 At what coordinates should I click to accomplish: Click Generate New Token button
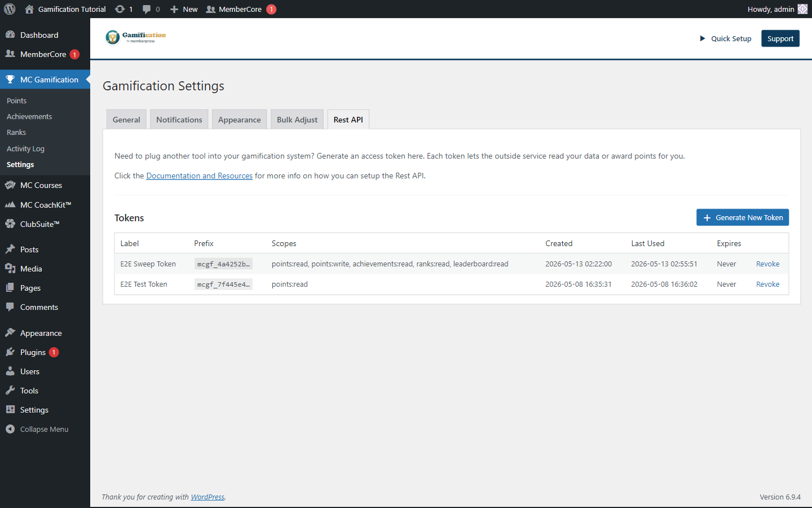click(x=743, y=217)
